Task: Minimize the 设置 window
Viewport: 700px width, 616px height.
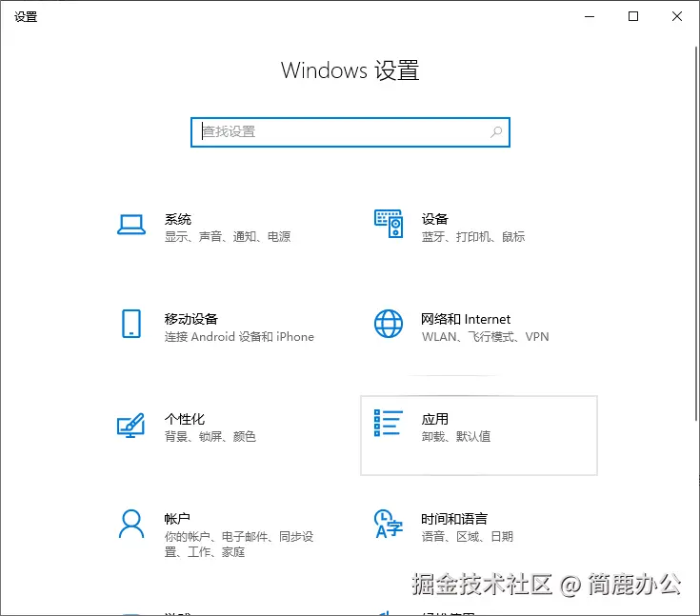Action: point(590,16)
